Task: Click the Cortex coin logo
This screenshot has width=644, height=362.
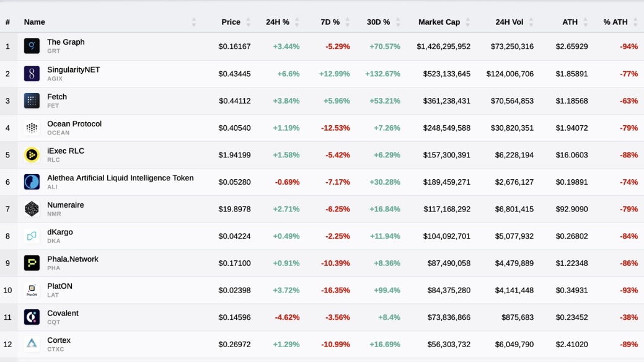Action: pos(32,344)
